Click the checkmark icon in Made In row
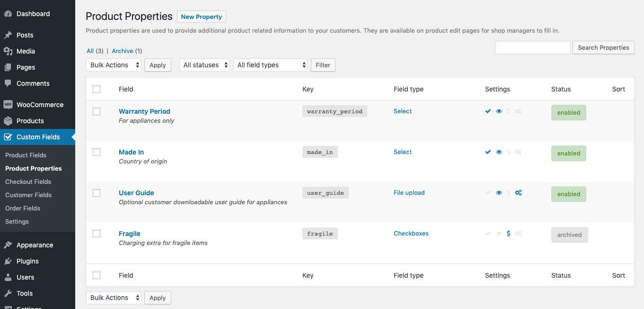 coord(488,152)
